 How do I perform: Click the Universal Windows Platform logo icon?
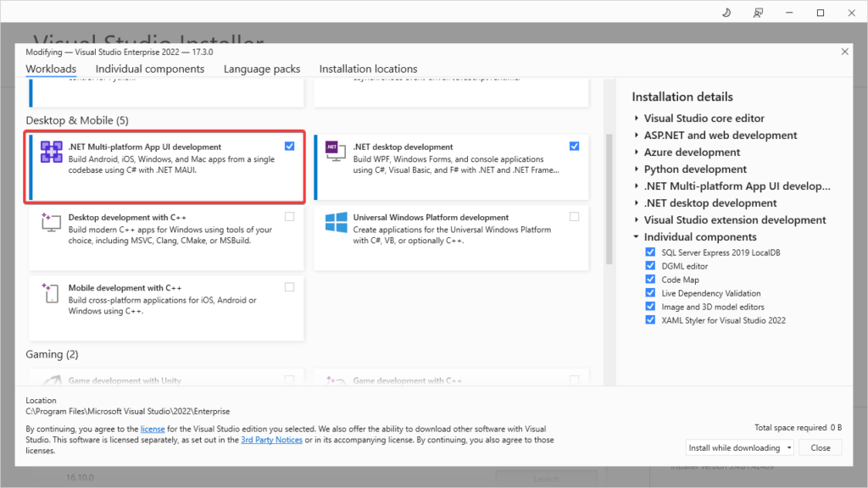[336, 223]
